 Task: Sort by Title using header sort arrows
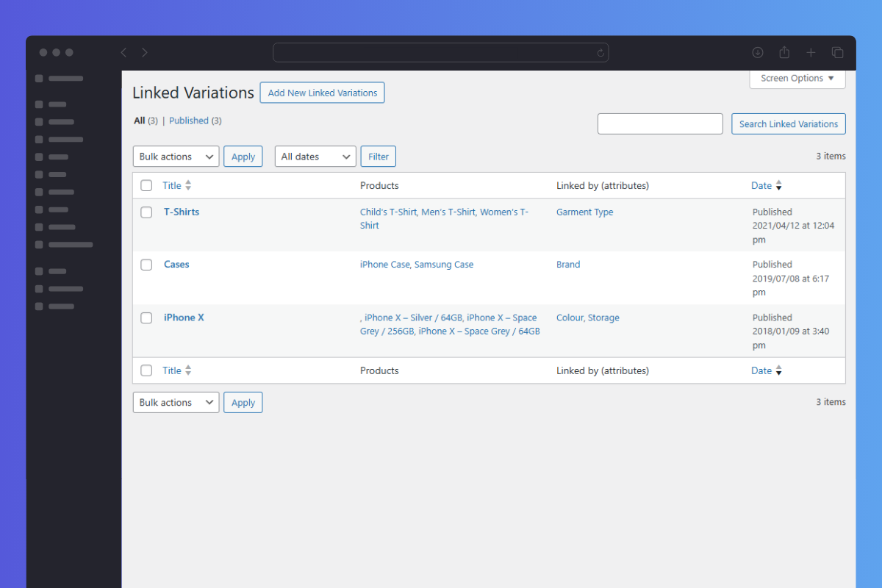coord(188,185)
